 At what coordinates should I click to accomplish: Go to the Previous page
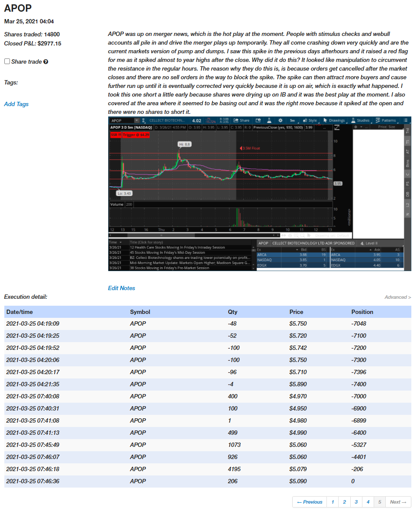coord(310,502)
